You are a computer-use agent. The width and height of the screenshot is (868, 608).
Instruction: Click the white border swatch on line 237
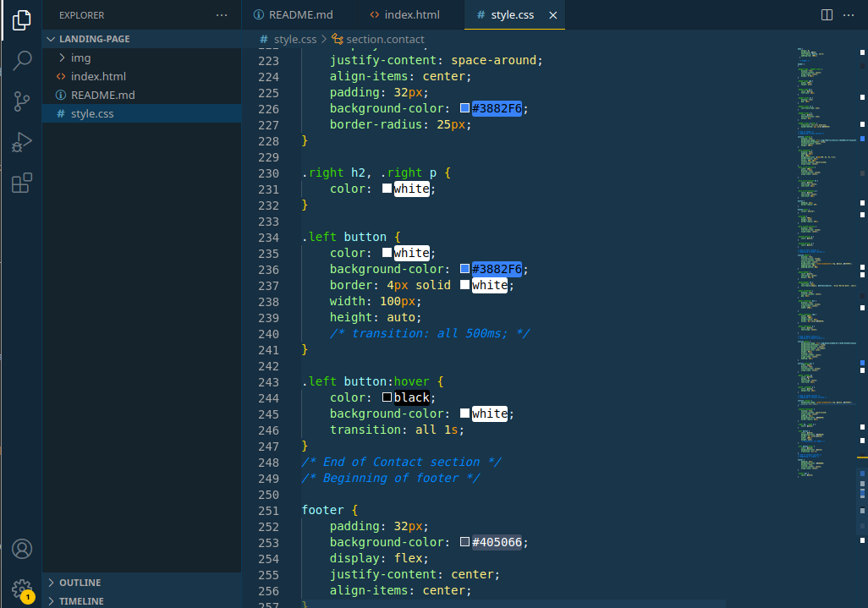[x=465, y=284]
